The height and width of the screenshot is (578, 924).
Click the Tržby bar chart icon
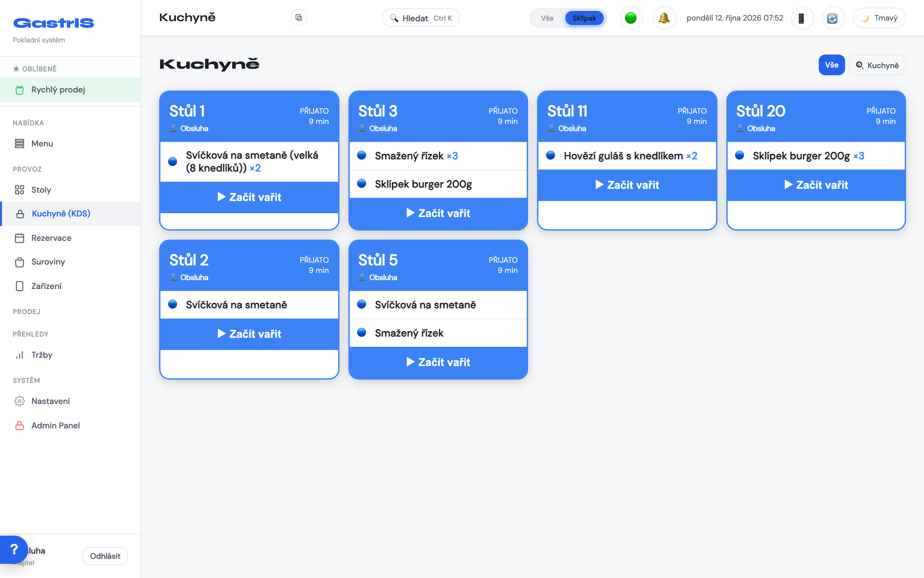[x=20, y=355]
